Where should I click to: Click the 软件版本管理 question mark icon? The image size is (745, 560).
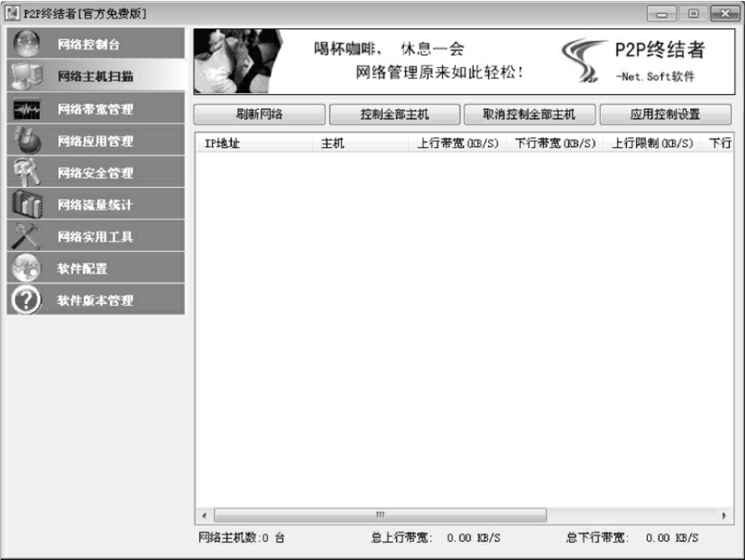tap(27, 300)
